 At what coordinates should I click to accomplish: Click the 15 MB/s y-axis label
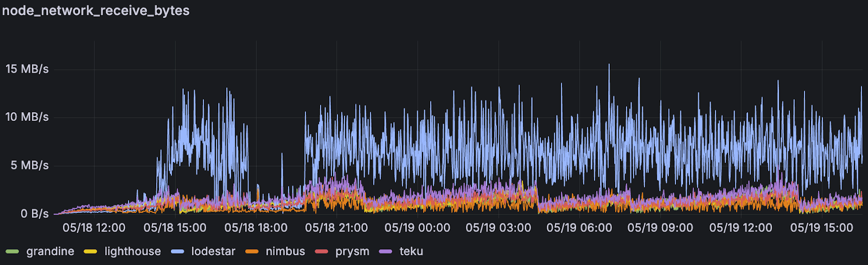27,69
